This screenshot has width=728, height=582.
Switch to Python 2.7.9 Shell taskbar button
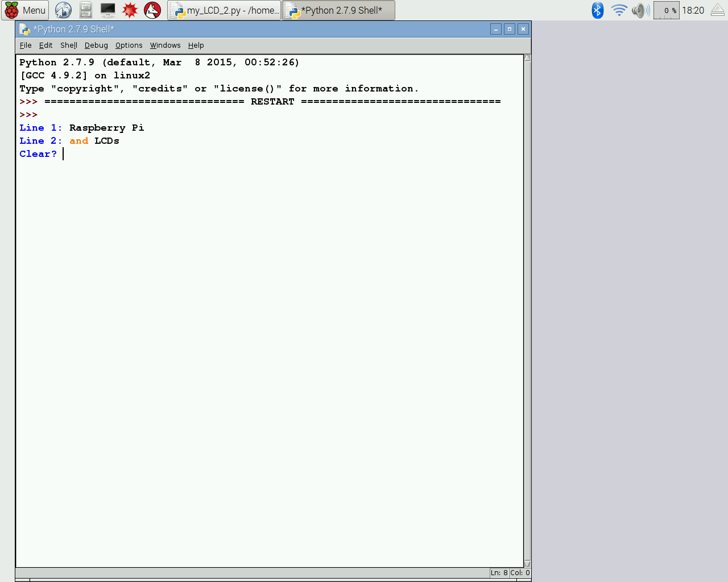pyautogui.click(x=339, y=10)
